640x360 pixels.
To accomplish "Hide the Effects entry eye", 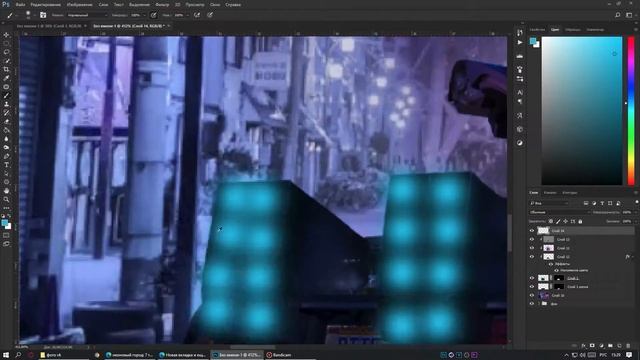I will point(551,264).
